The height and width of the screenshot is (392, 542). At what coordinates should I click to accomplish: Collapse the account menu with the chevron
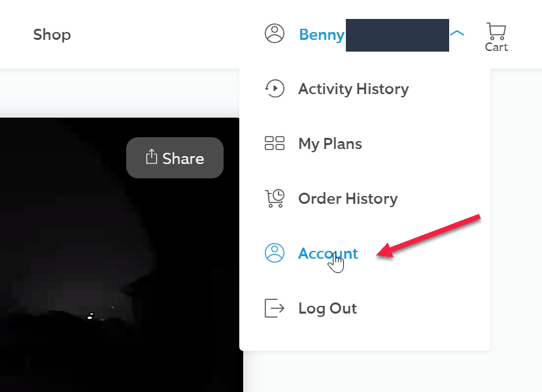(x=458, y=33)
